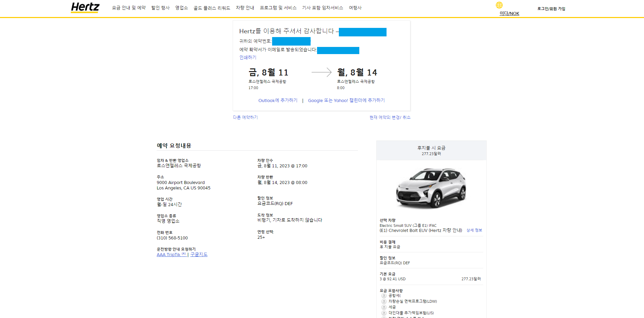
Task: Add to Google or Yahoo calendar
Action: 346,100
